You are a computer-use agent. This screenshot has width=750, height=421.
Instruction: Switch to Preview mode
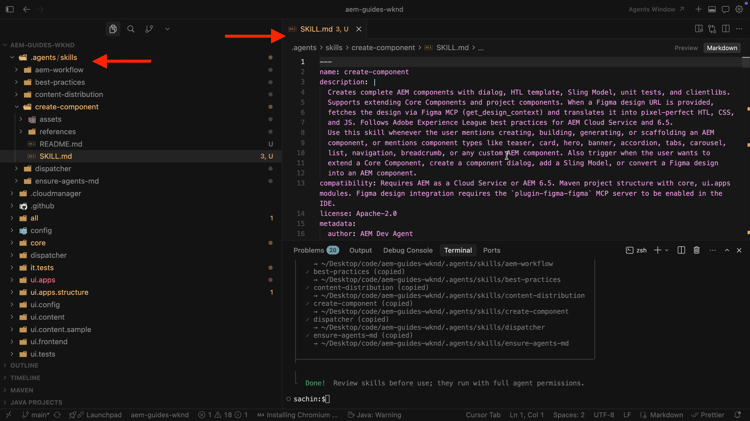point(686,48)
